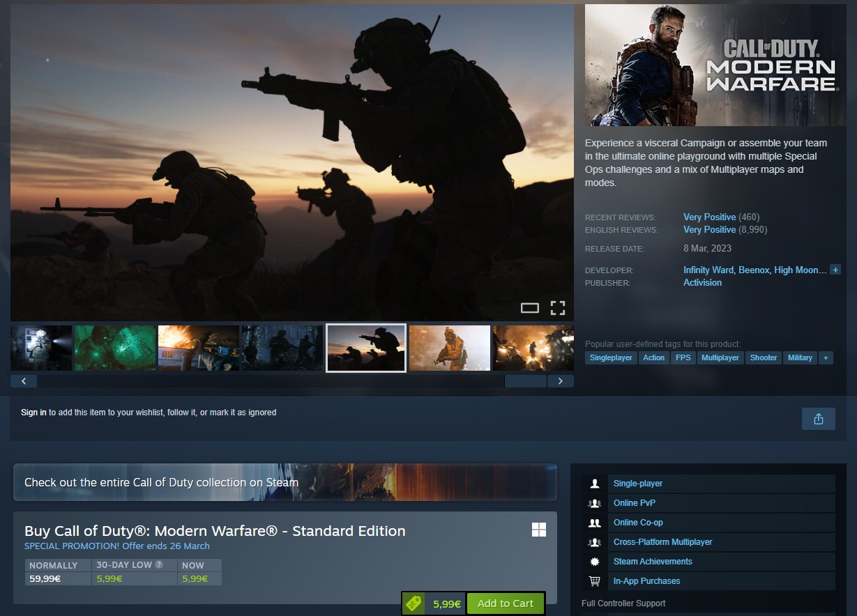Click the Windows platform icon
The image size is (857, 616).
pos(539,530)
